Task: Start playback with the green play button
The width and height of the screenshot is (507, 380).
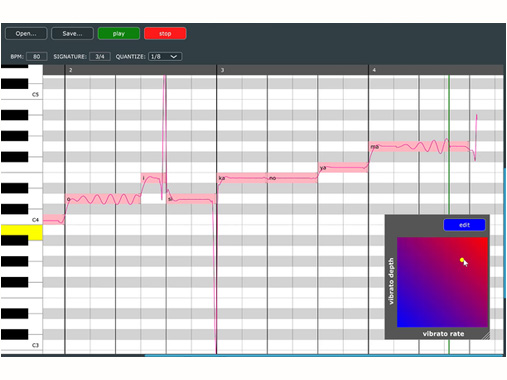Action: (x=119, y=34)
